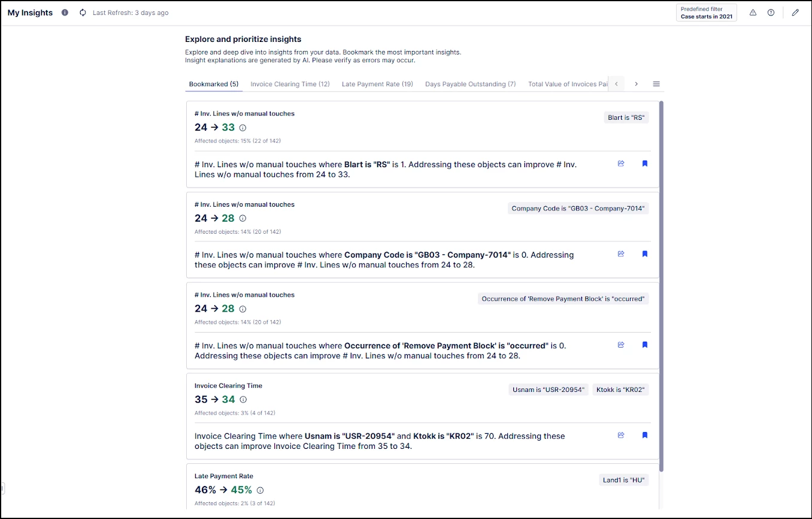Click the Predefined filter Case starts in 2021

707,13
